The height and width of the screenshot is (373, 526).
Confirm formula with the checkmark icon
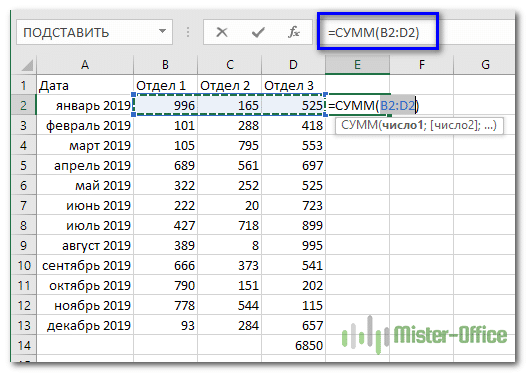point(258,33)
